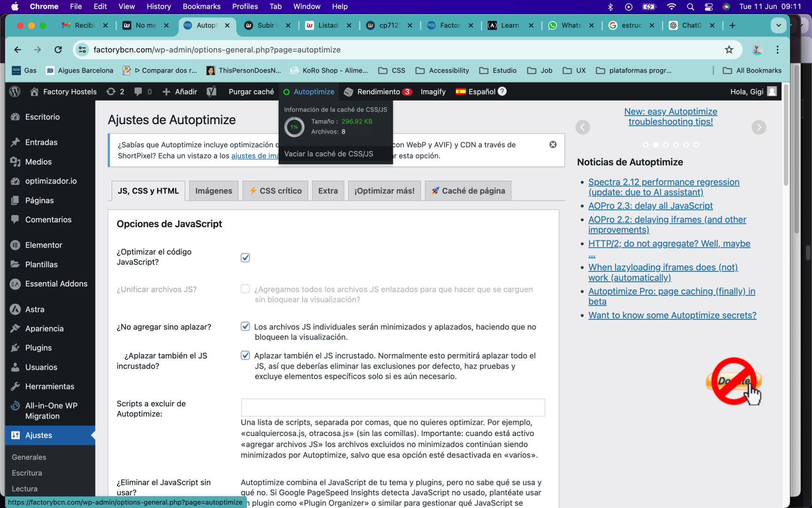This screenshot has height=508, width=812.
Task: Open plataformas progr... bookmarks folder
Action: click(x=634, y=71)
